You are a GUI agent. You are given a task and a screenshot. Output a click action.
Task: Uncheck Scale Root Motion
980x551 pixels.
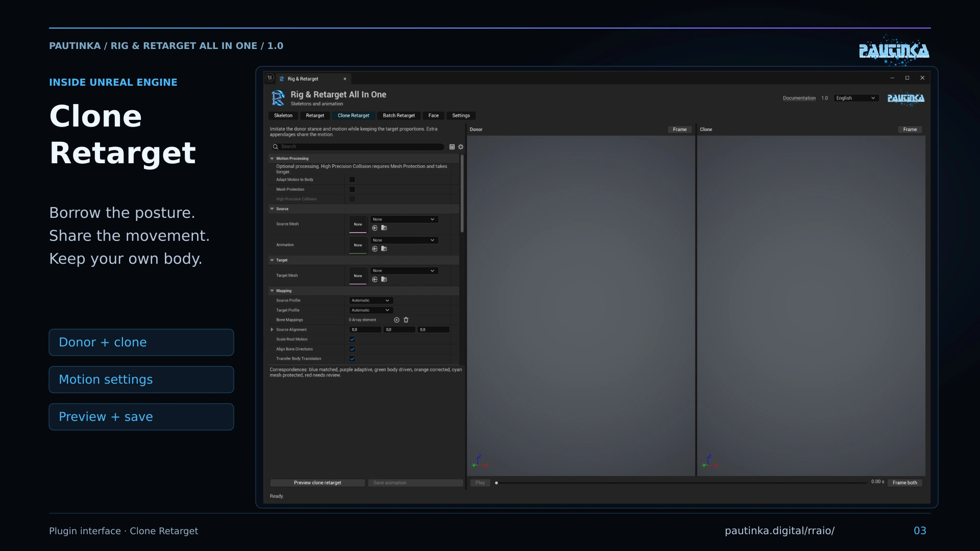(x=352, y=339)
